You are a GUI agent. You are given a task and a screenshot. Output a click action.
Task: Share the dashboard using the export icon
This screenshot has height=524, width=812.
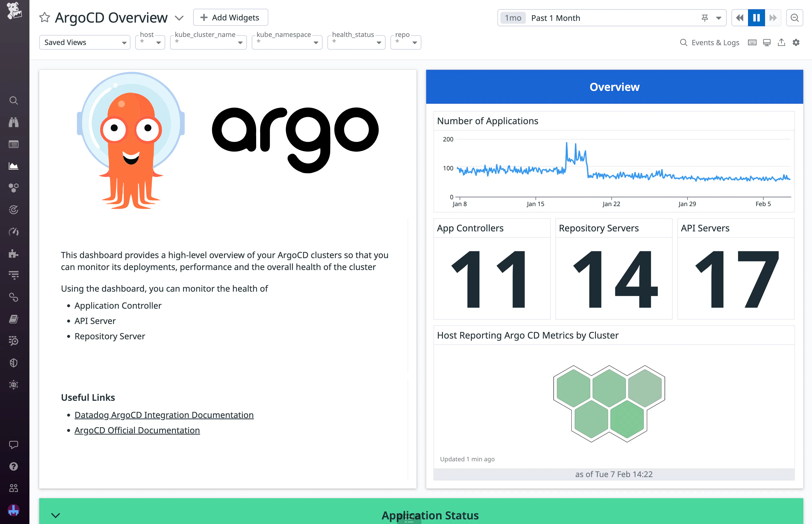tap(781, 42)
